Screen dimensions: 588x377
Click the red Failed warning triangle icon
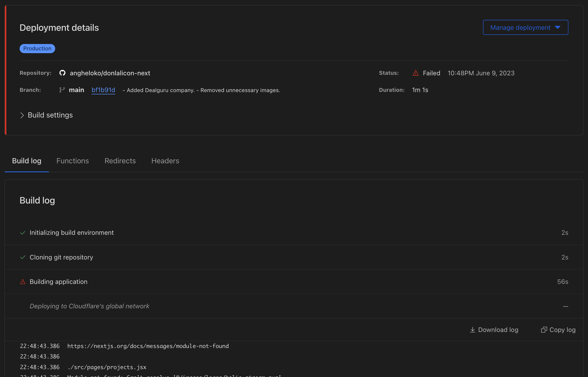tap(416, 73)
